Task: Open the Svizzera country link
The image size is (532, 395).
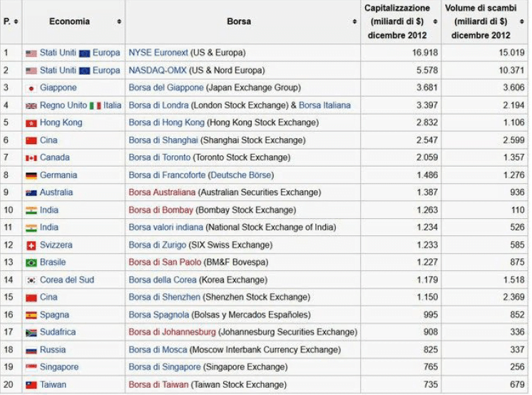Action: 56,245
